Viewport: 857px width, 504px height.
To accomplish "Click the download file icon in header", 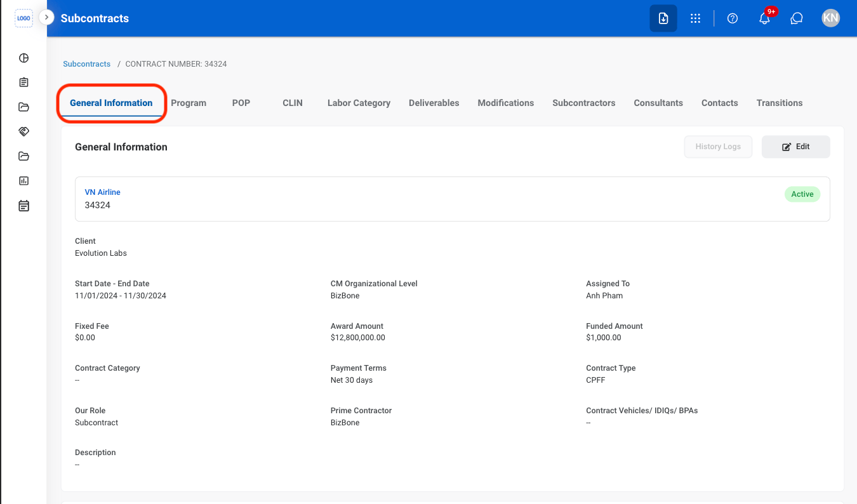I will pos(663,18).
